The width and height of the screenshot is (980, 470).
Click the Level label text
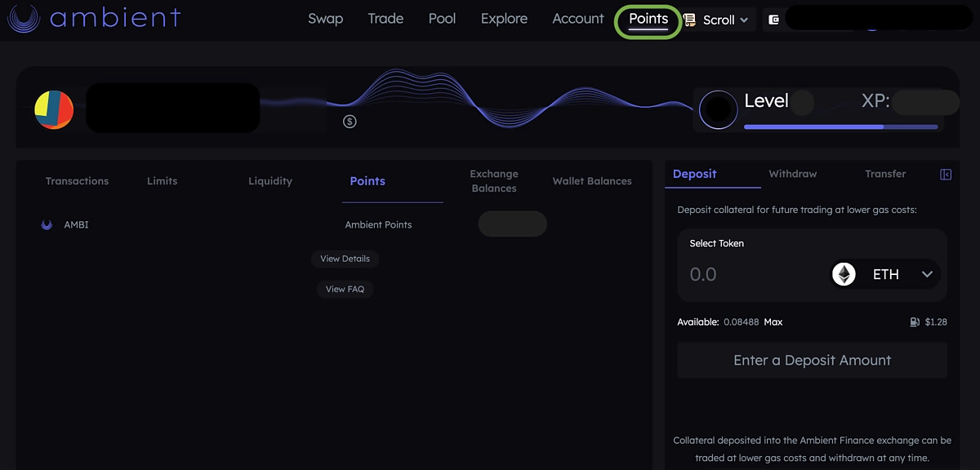tap(766, 101)
